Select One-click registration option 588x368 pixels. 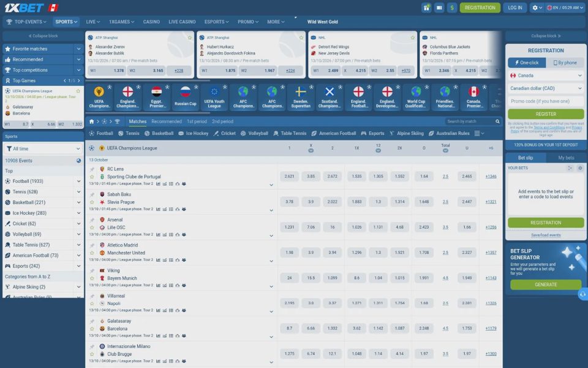(527, 63)
